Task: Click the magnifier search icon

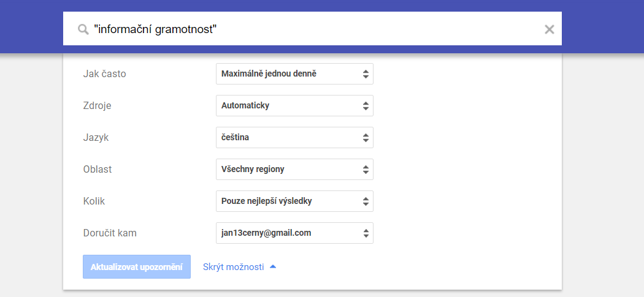Action: (x=83, y=29)
